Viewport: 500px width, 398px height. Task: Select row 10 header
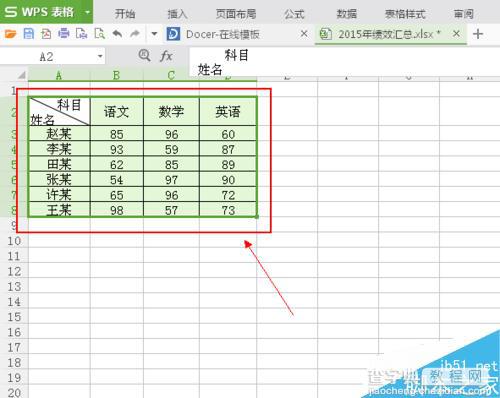(14, 240)
